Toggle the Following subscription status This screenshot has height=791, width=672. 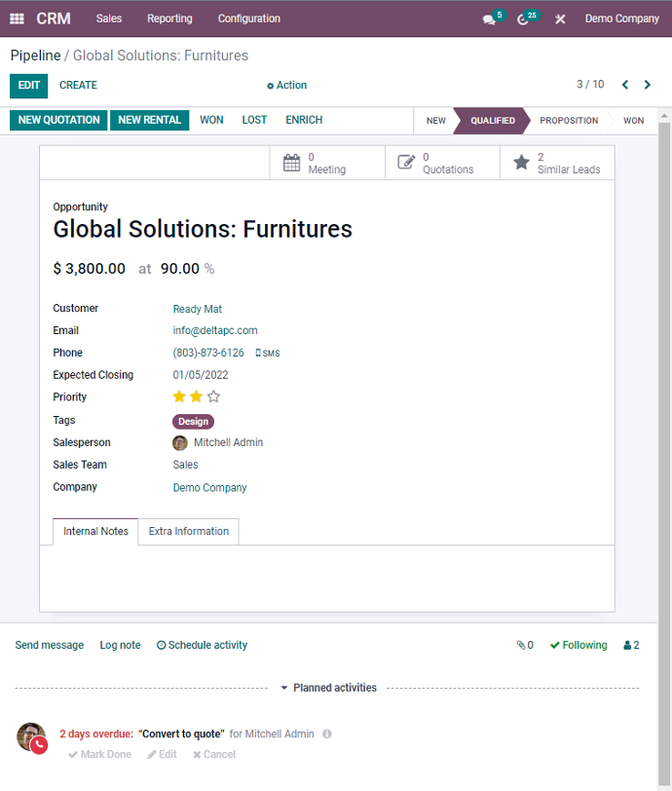pyautogui.click(x=579, y=645)
